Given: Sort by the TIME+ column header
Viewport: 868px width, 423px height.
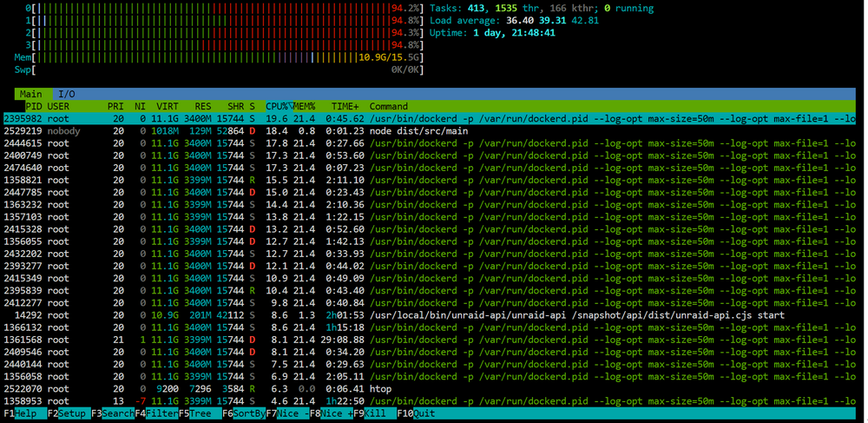Looking at the screenshot, I should coord(345,106).
